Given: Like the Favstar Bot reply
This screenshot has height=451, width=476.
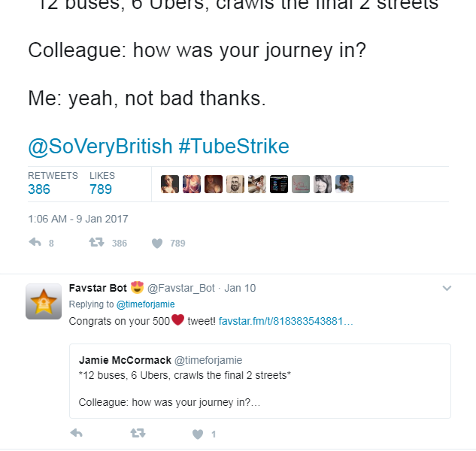Looking at the screenshot, I should click(198, 434).
